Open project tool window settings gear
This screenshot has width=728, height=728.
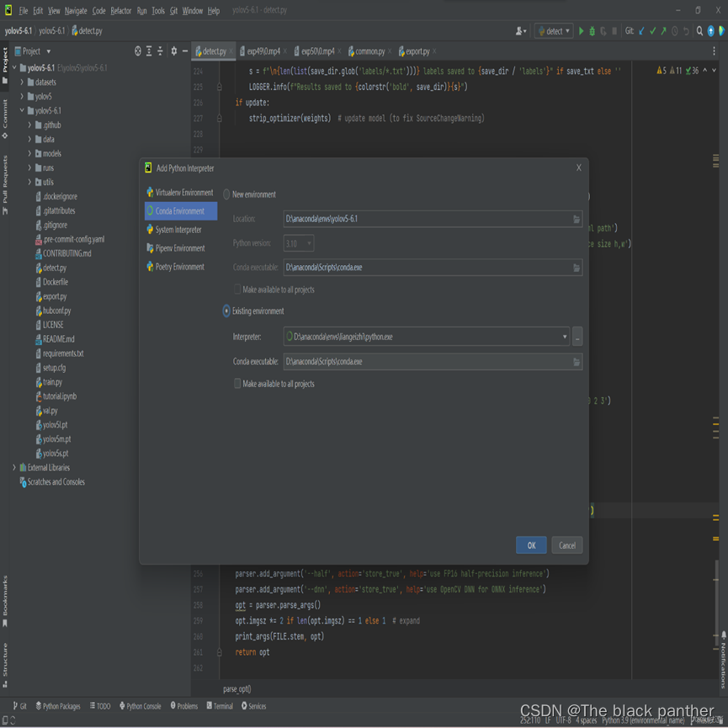point(174,51)
